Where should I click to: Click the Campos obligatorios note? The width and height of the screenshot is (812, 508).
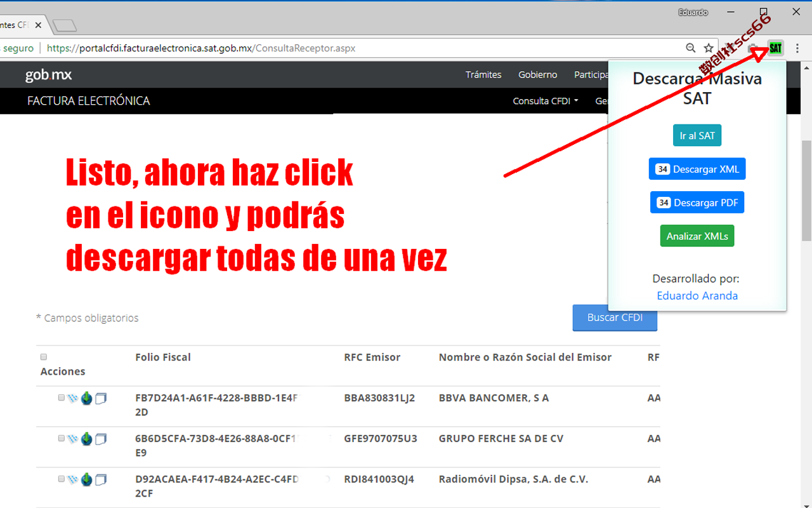(x=88, y=318)
